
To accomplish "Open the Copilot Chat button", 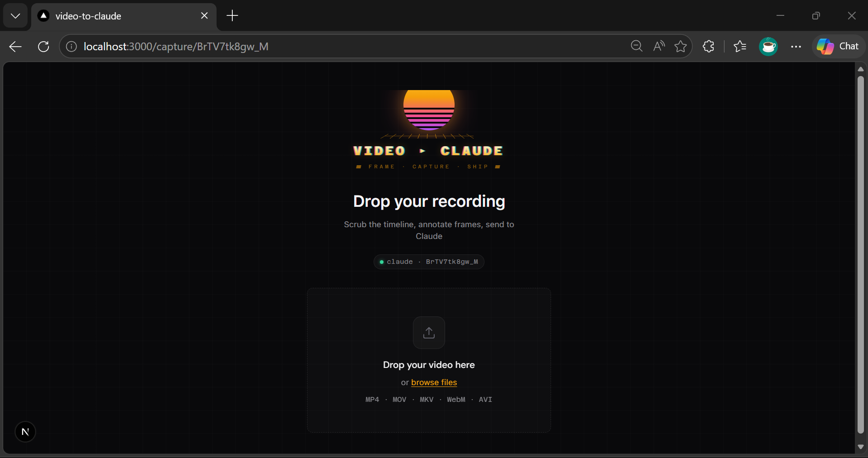I will pyautogui.click(x=838, y=46).
